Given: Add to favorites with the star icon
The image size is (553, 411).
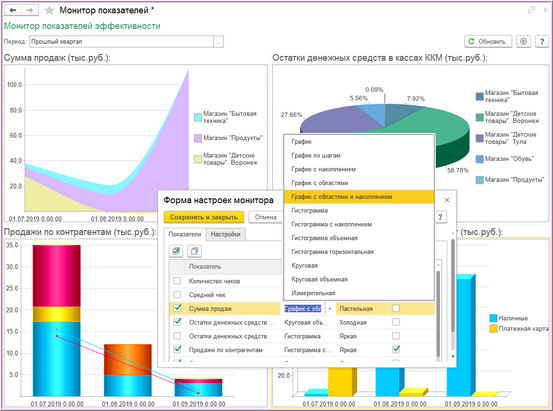Looking at the screenshot, I should coord(49,10).
